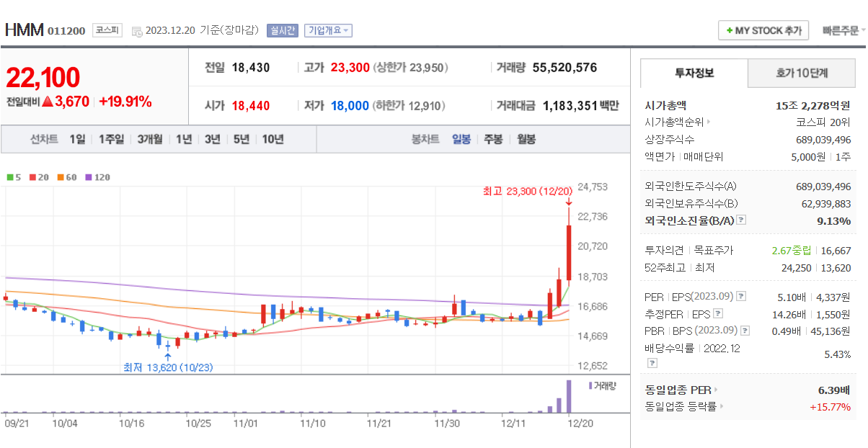The height and width of the screenshot is (448, 868).
Task: Click the 2.67중립 investment opinion
Action: point(791,251)
